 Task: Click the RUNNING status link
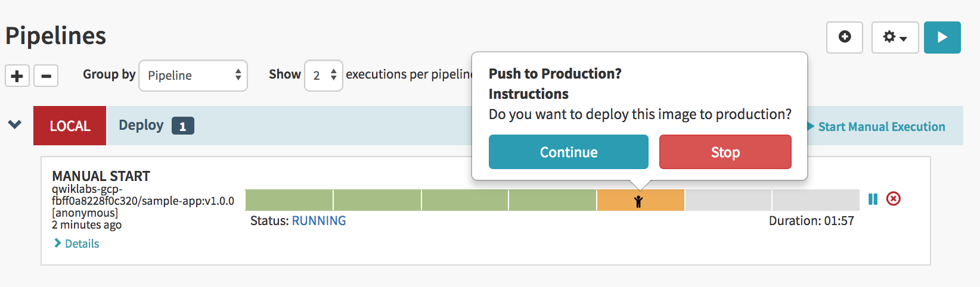coord(319,221)
